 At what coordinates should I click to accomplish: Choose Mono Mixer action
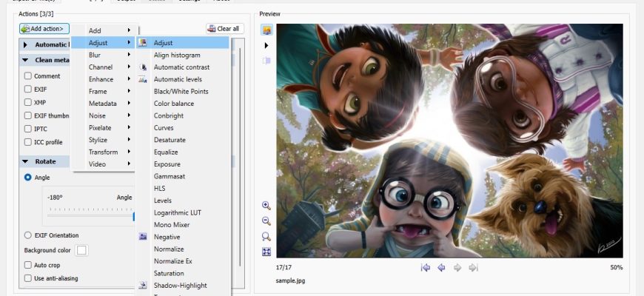pyautogui.click(x=183, y=224)
